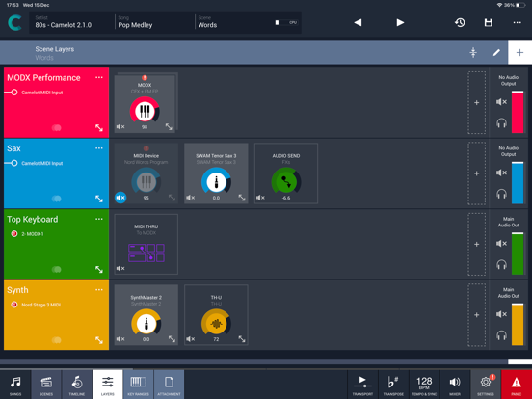532x399 pixels.
Task: Open the MIDI THRU To MODX routing icon
Action: coord(146,253)
